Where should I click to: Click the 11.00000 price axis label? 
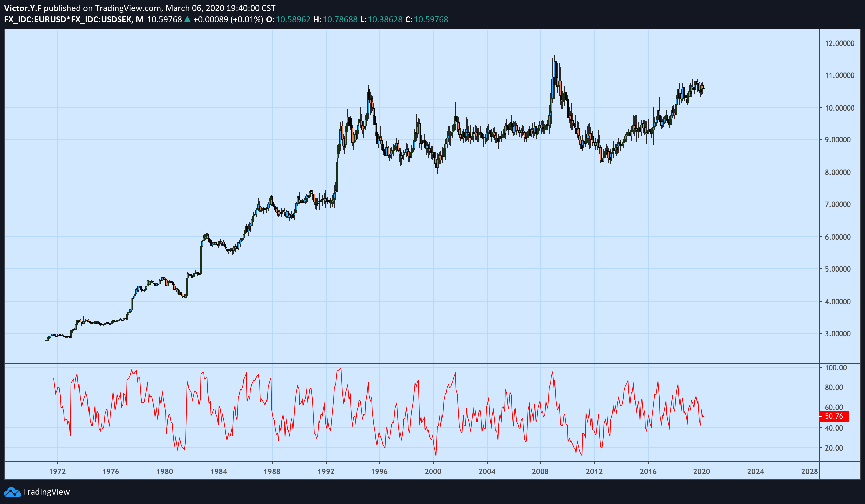(840, 75)
